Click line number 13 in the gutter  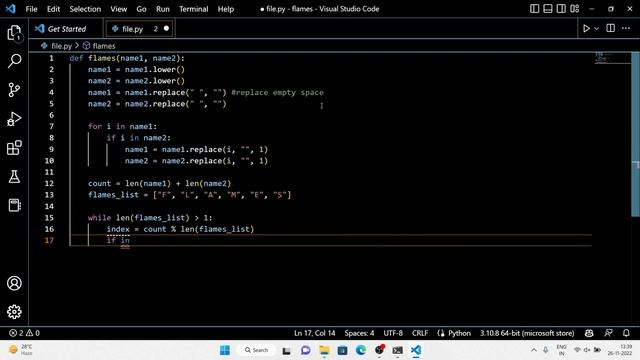[x=49, y=195]
